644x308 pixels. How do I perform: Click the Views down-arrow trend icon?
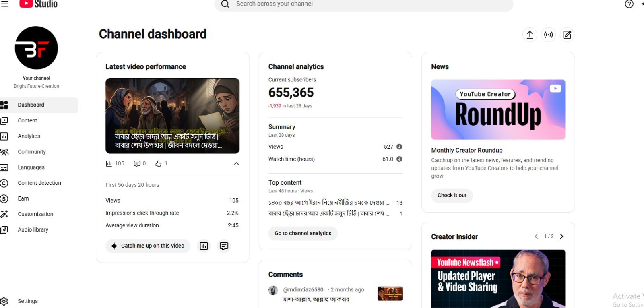(x=399, y=147)
